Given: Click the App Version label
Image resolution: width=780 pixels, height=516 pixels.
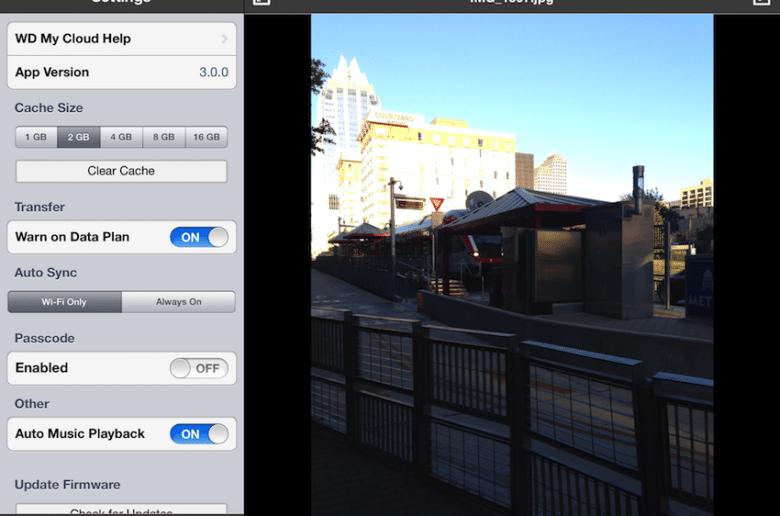Looking at the screenshot, I should click(x=52, y=72).
